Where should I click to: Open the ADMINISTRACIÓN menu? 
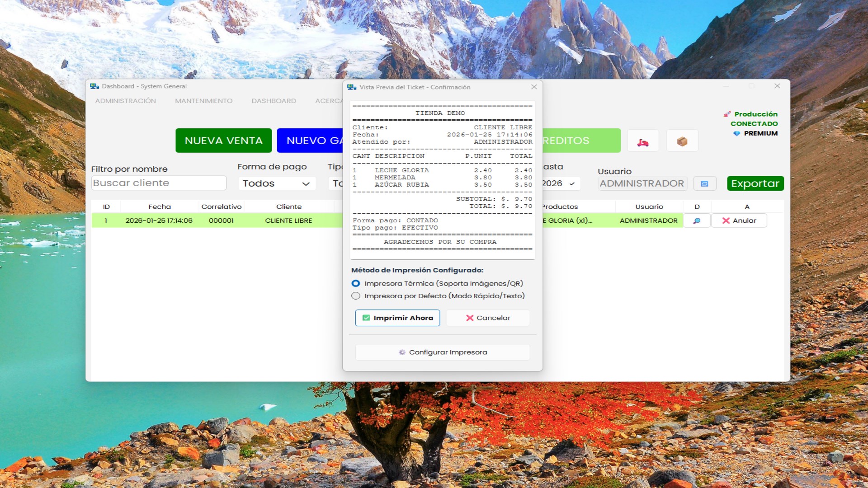coord(125,101)
